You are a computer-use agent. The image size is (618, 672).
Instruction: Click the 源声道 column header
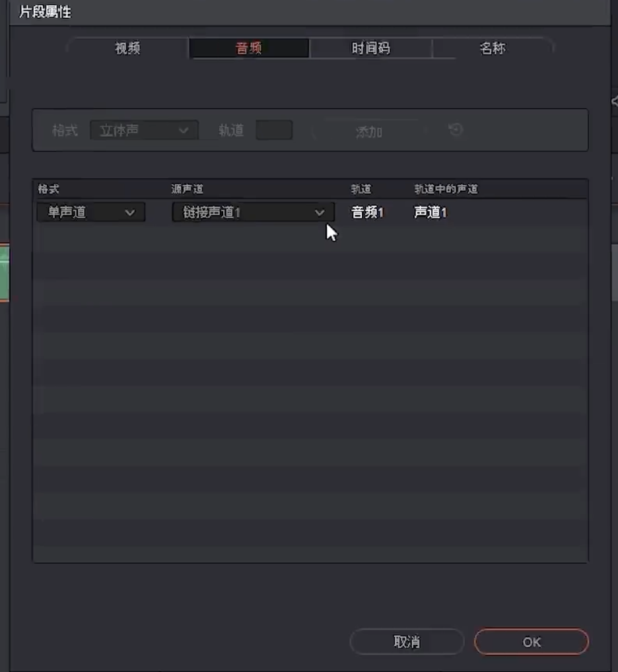coord(187,189)
